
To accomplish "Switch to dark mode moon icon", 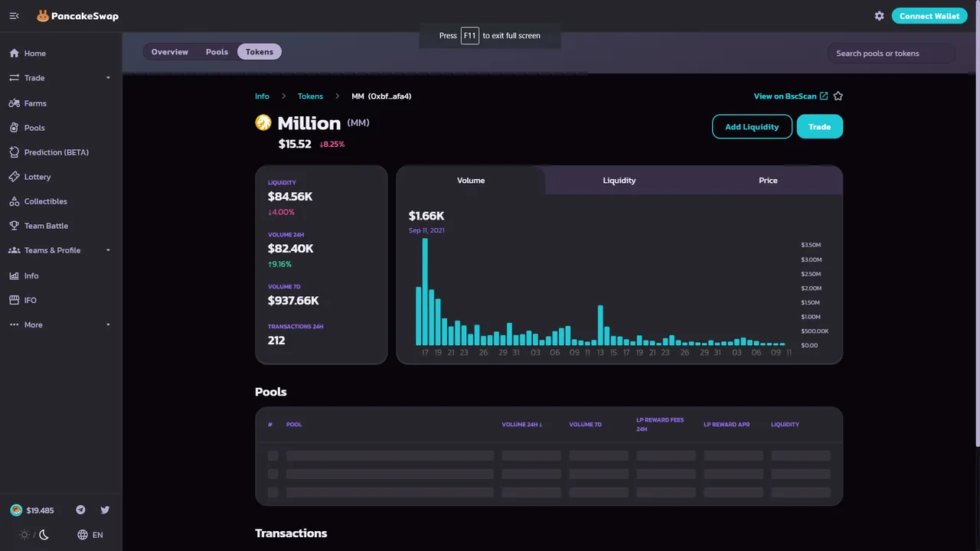I will (44, 535).
